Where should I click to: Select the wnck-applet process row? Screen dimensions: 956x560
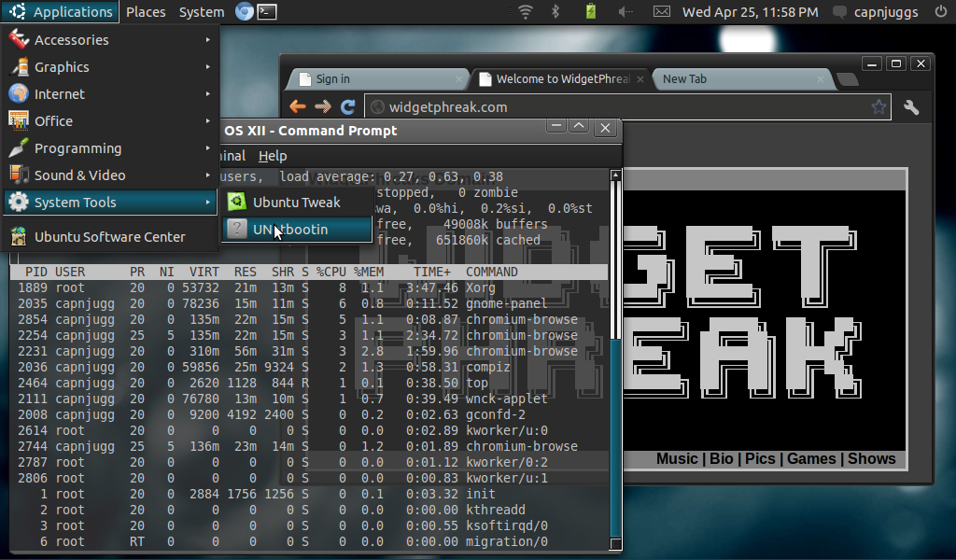pyautogui.click(x=310, y=399)
